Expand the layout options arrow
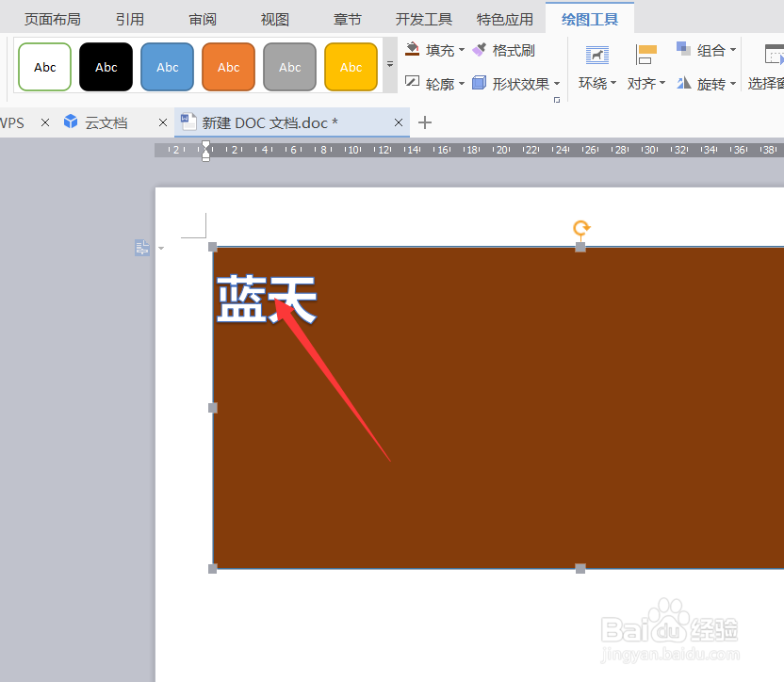 tap(161, 248)
